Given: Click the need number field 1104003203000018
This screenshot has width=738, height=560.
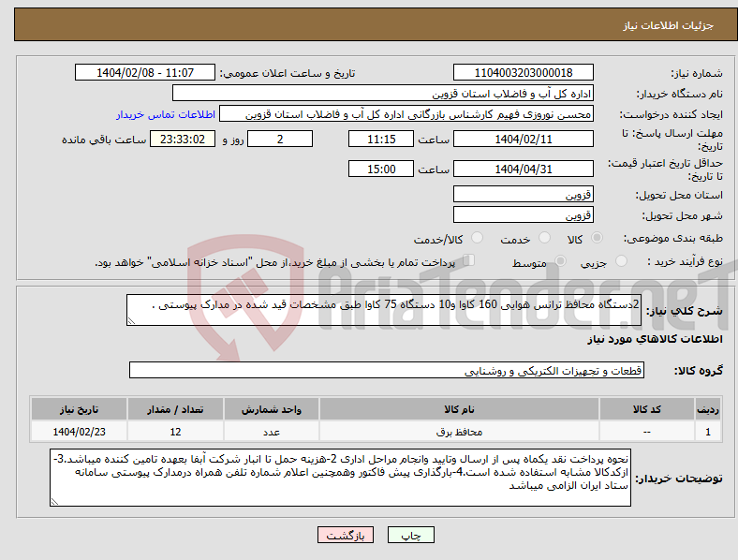Looking at the screenshot, I should coord(523,72).
